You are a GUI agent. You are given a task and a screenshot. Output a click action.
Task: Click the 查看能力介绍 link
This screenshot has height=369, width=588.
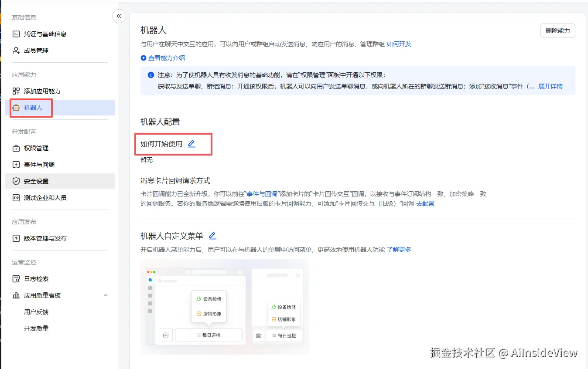coord(167,58)
